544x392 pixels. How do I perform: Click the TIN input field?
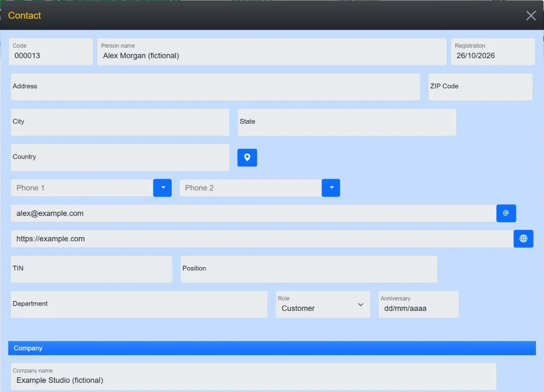[91, 269]
